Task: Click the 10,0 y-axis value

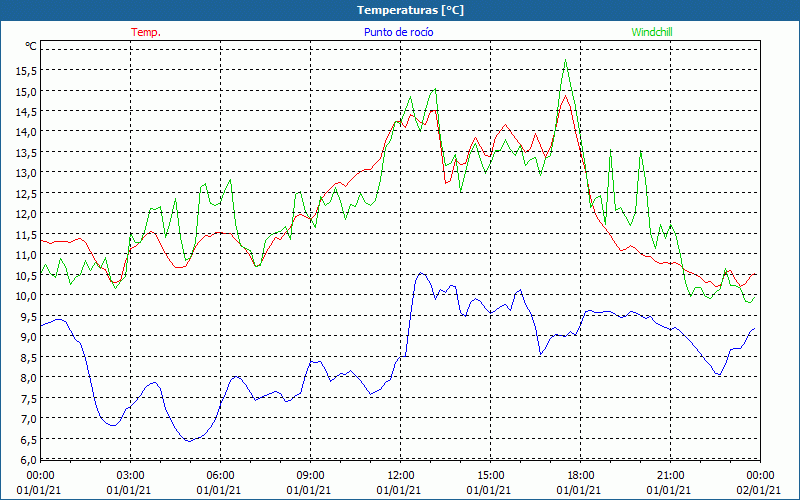Action: coord(26,296)
